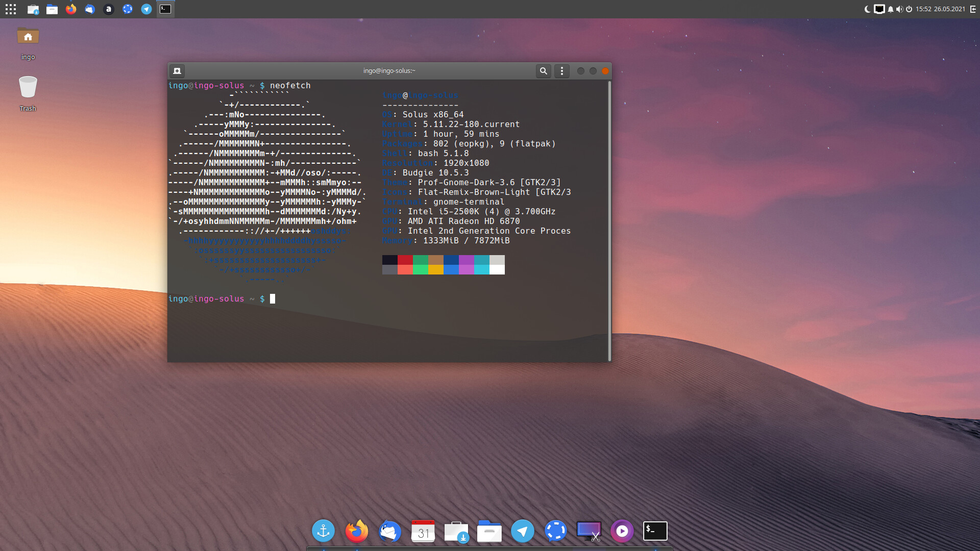Open file manager icon in top panel
980x551 pixels.
52,9
